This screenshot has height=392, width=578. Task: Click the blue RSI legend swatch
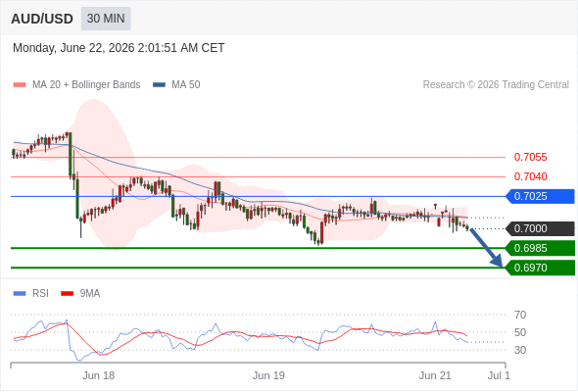click(20, 294)
